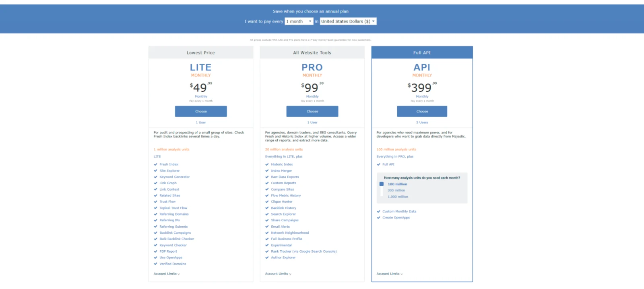Screen dimensions: 644x289
Task: Open the Clique Hunter link
Action: pyautogui.click(x=282, y=202)
